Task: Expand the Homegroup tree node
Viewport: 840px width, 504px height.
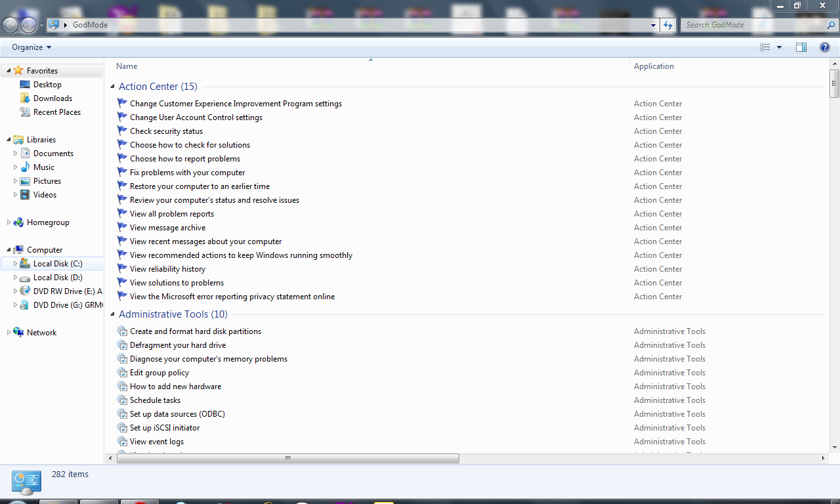Action: pos(9,222)
